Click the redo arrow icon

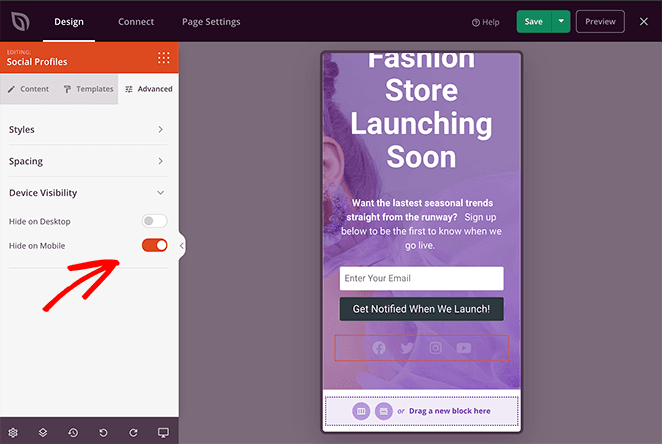coord(133,432)
